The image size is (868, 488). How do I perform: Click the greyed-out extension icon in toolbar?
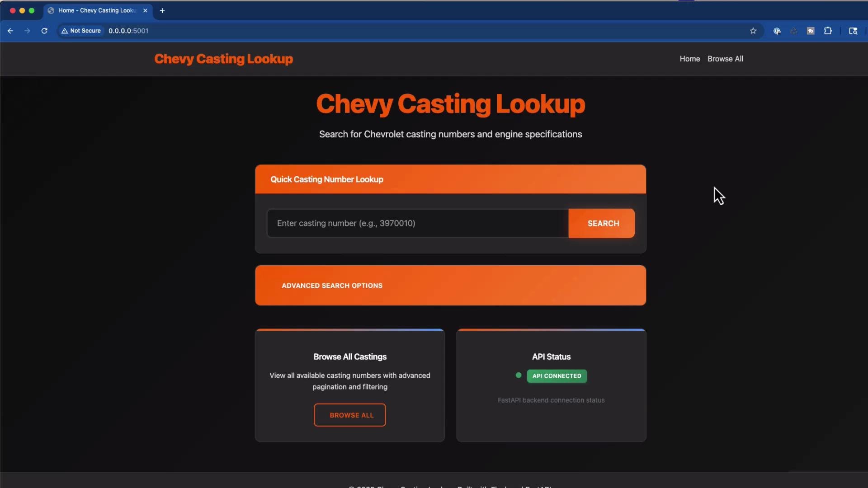click(794, 31)
